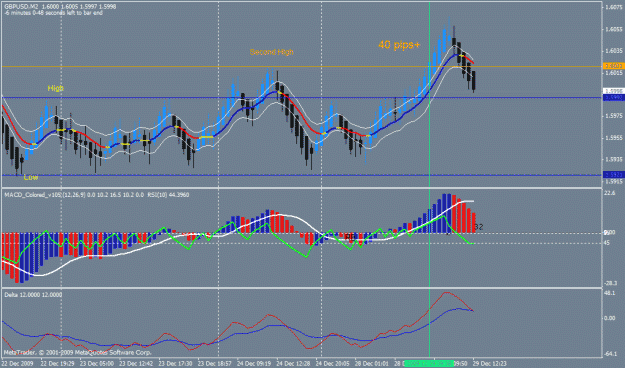Click the '24 Dec 09:19' time label
The image size is (625, 368).
coord(254,364)
